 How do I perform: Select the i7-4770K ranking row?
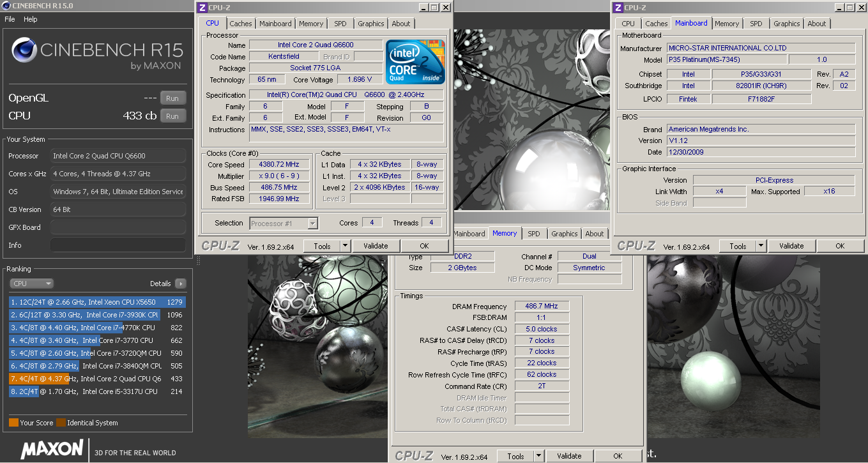click(x=96, y=328)
